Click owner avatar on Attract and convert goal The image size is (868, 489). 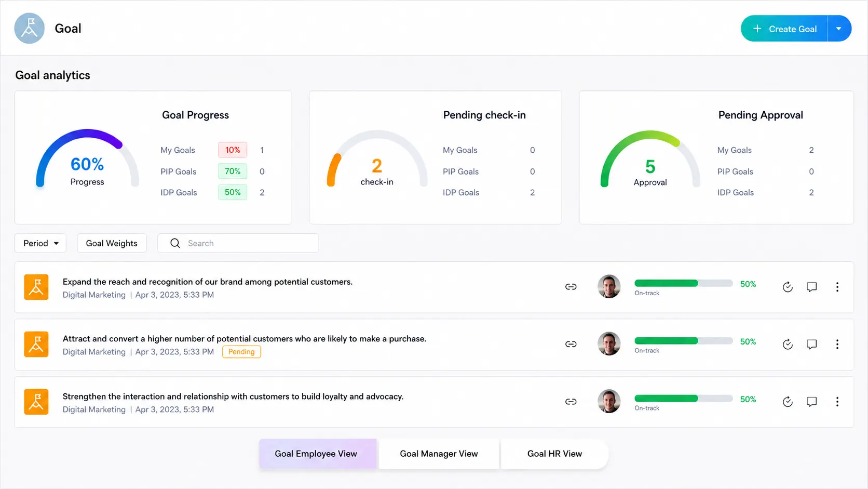[609, 343]
